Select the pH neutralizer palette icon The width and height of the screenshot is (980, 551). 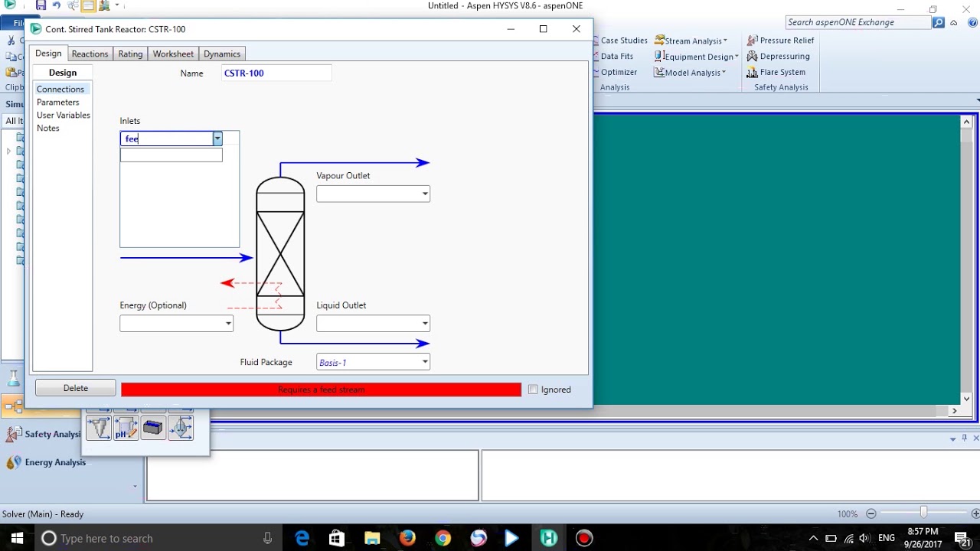click(x=126, y=428)
